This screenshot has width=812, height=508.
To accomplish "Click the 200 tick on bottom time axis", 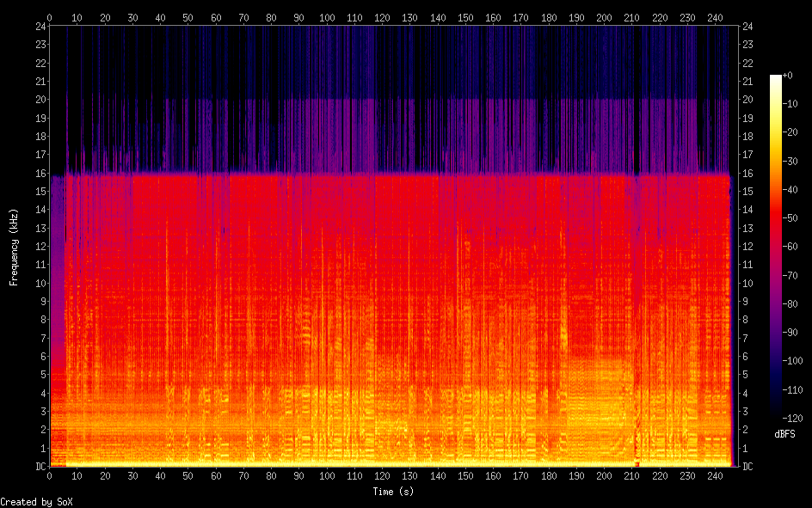I will (604, 476).
